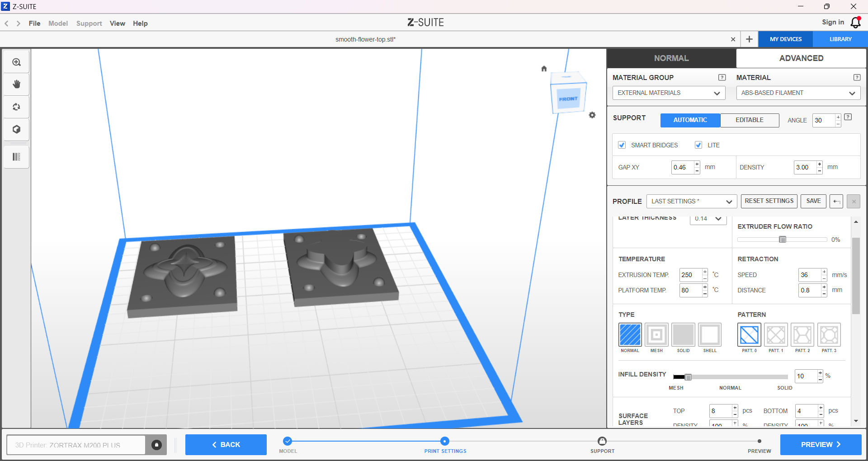
Task: Click settings panel scrollbar
Action: [856, 276]
